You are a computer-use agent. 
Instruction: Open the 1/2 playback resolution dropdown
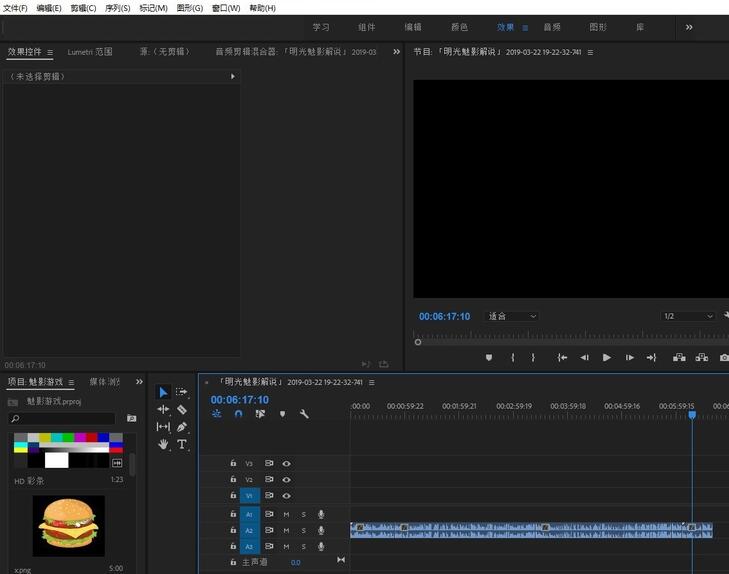[688, 316]
